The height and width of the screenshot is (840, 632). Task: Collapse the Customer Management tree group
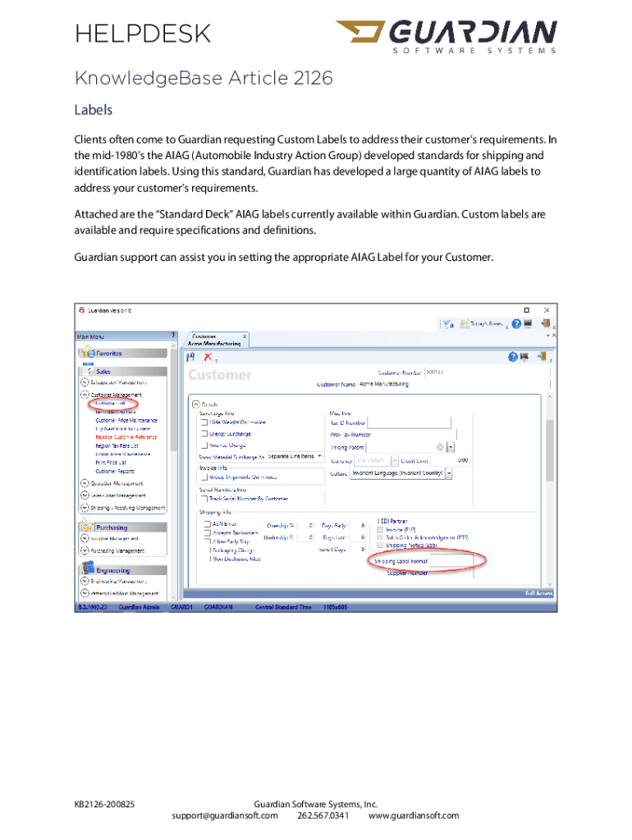coord(84,395)
